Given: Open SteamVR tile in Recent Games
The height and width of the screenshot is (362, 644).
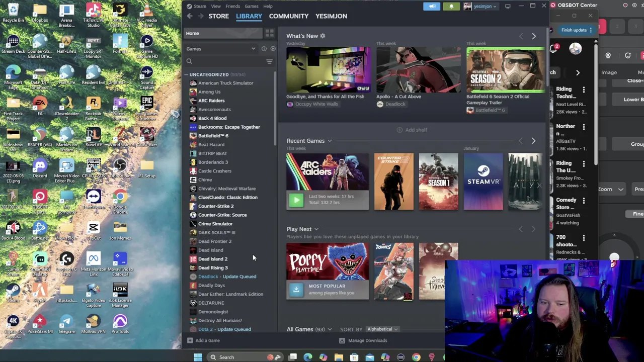Looking at the screenshot, I should (x=483, y=182).
